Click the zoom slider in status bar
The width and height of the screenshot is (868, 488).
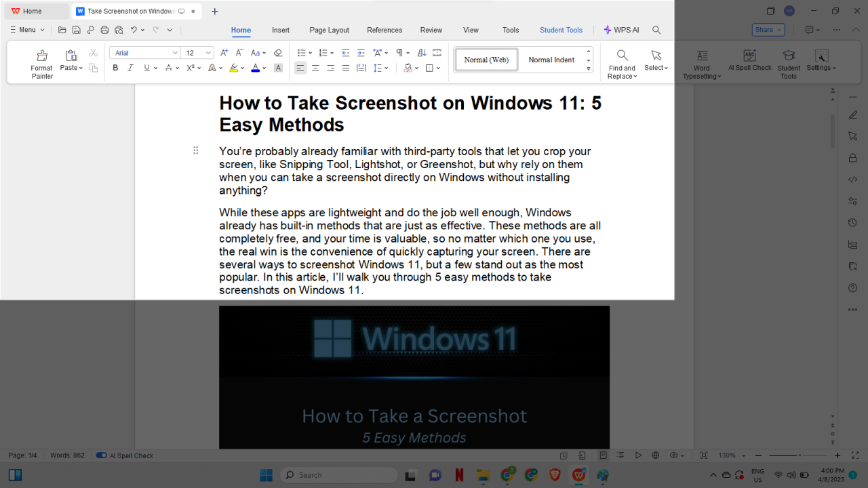[799, 455]
